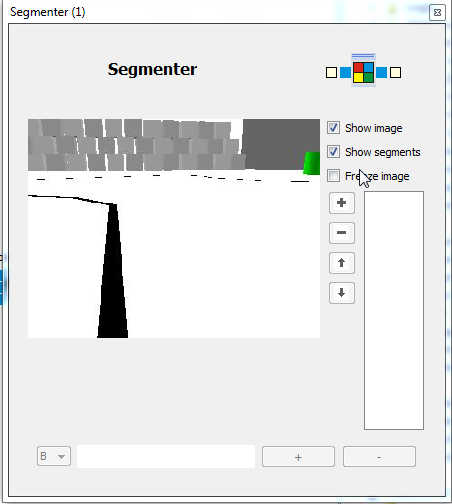Move selected segment down with arrow button
This screenshot has width=452, height=504.
pos(342,293)
